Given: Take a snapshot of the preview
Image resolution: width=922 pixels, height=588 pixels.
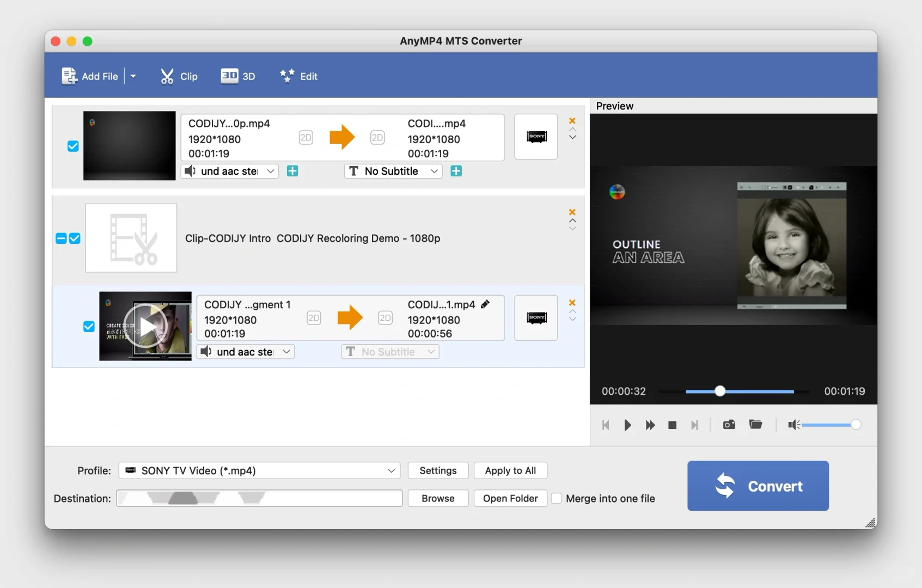Looking at the screenshot, I should click(x=729, y=425).
